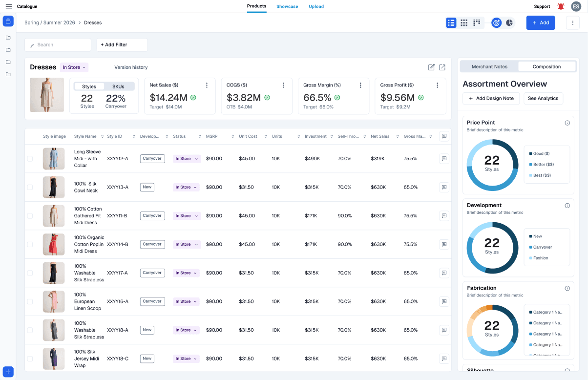
Task: Switch to grid view layout
Action: tap(463, 22)
